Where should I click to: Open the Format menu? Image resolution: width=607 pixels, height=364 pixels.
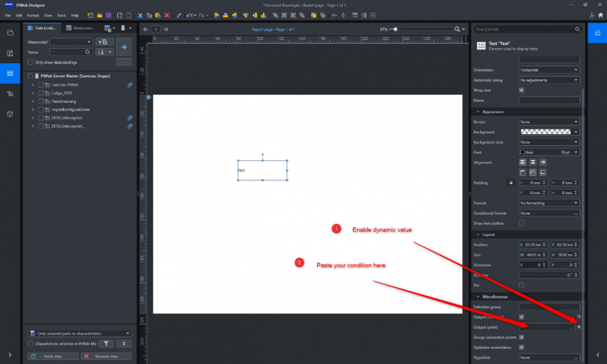click(33, 15)
